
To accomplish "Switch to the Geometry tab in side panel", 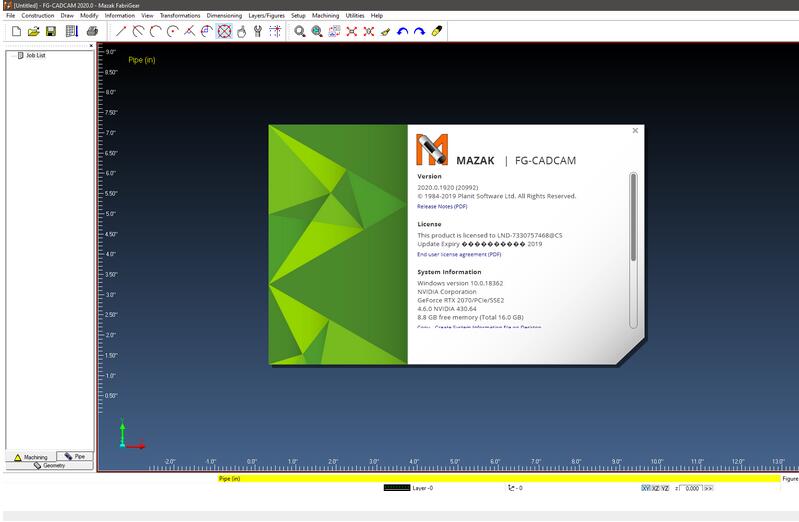I will pyautogui.click(x=49, y=465).
